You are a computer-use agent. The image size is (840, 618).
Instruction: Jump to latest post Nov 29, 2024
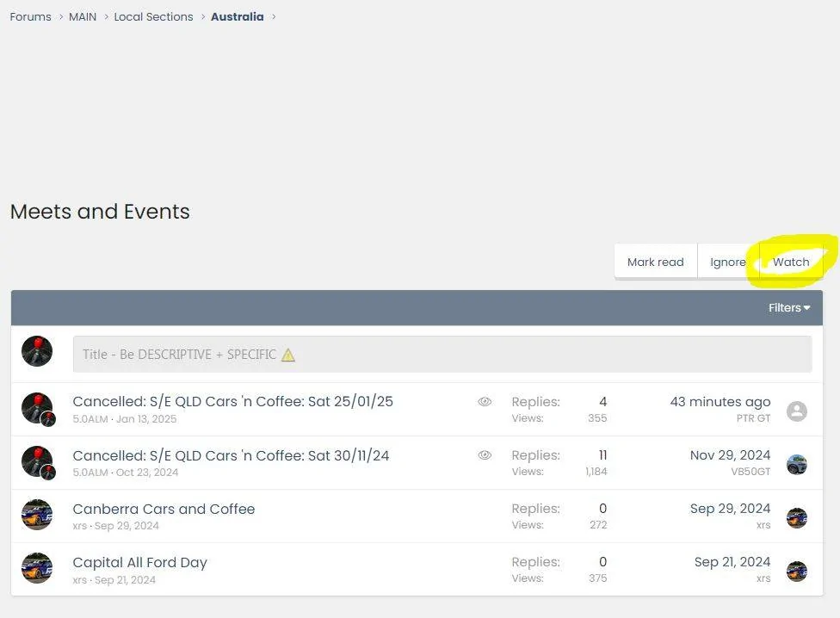click(730, 455)
